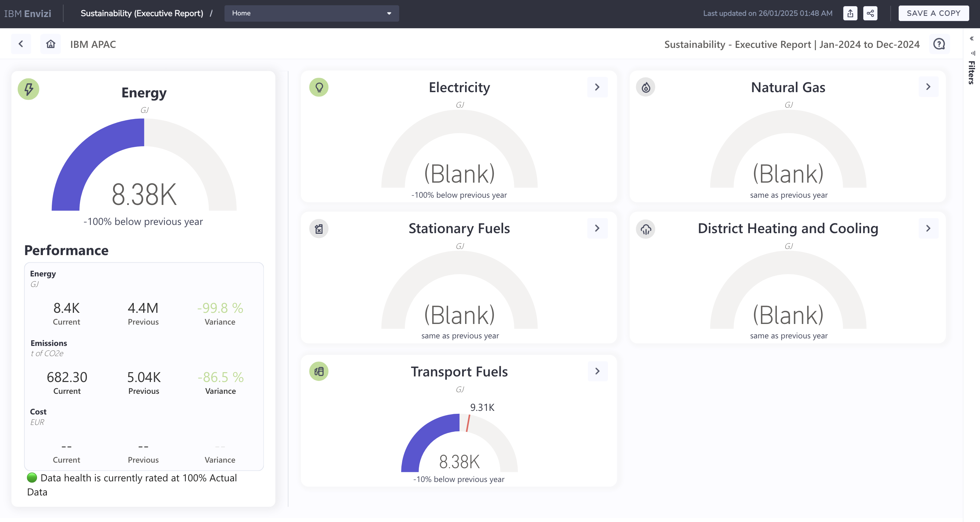Click the Natural Gas flame icon
980x522 pixels.
tap(646, 88)
